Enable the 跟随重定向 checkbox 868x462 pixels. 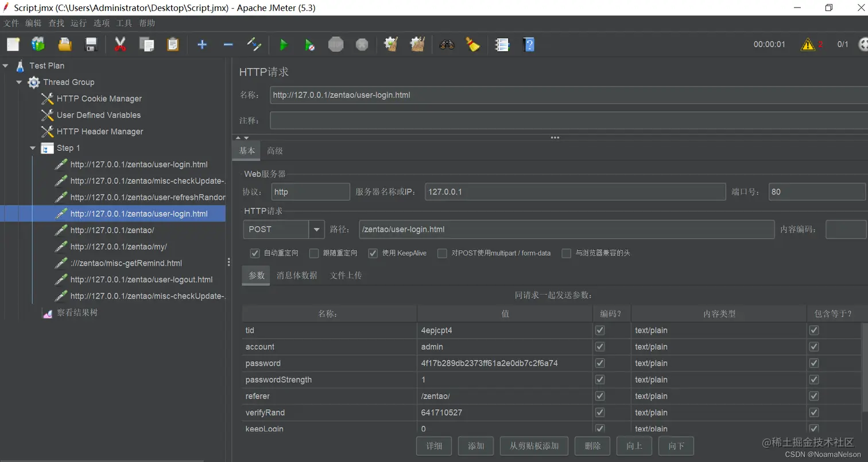(x=314, y=253)
